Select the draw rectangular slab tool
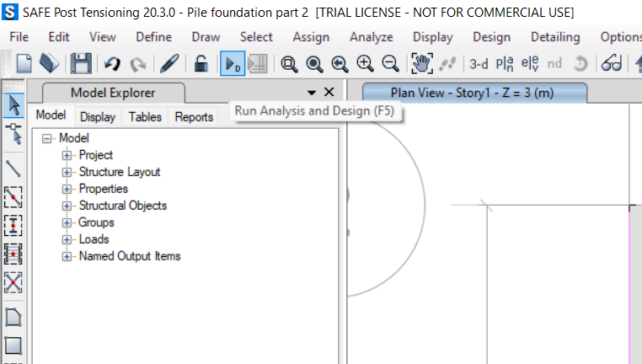The width and height of the screenshot is (642, 364). pyautogui.click(x=13, y=345)
